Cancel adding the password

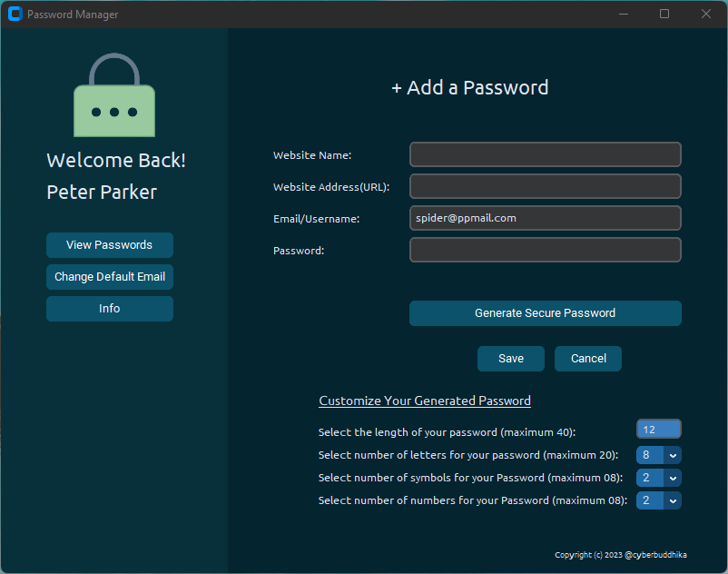[x=588, y=359]
